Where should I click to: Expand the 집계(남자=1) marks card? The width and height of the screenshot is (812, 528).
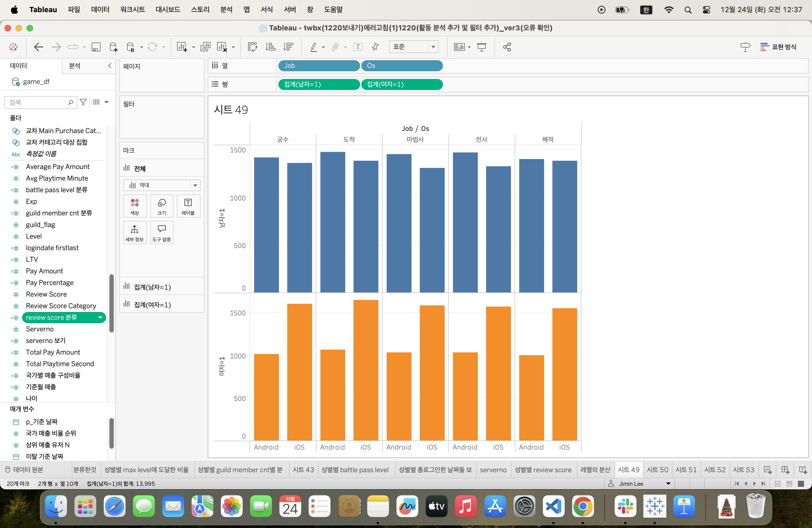click(162, 287)
